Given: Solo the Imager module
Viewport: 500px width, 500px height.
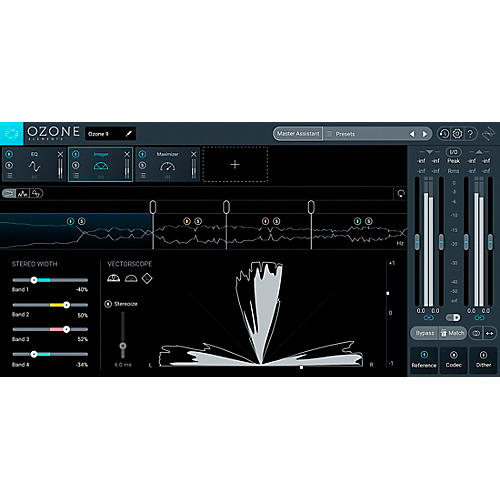Looking at the screenshot, I should pos(76,165).
